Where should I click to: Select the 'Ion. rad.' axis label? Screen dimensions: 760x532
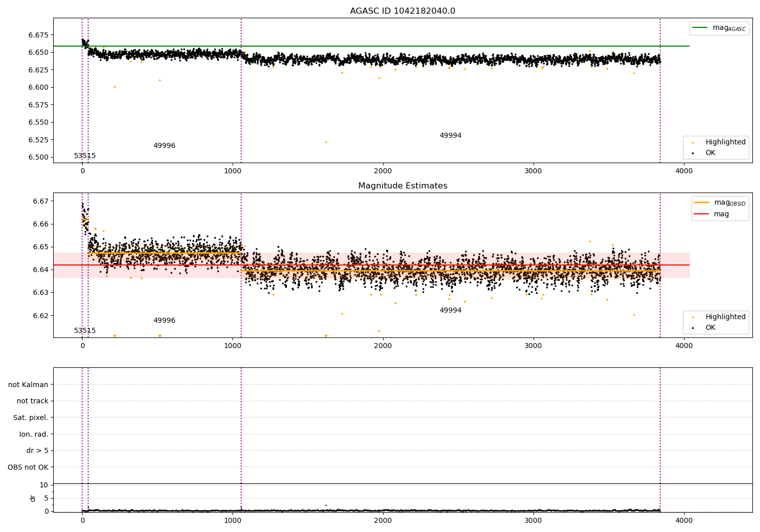[34, 434]
